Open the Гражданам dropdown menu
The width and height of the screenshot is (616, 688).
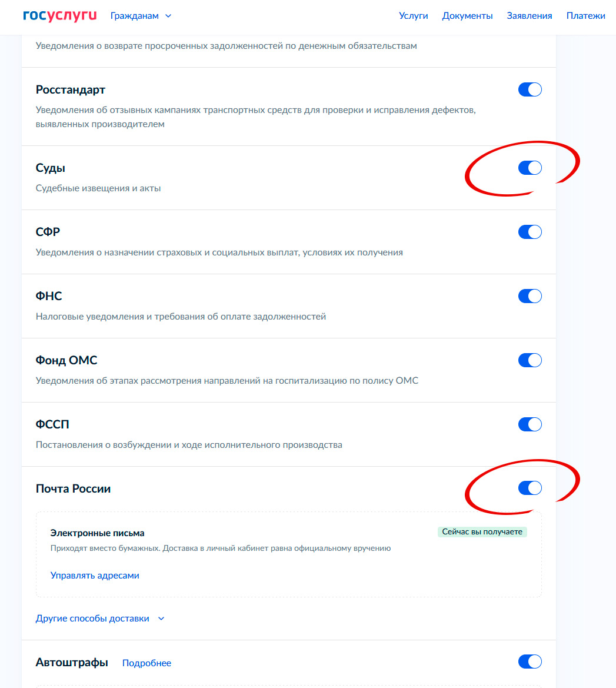(141, 16)
